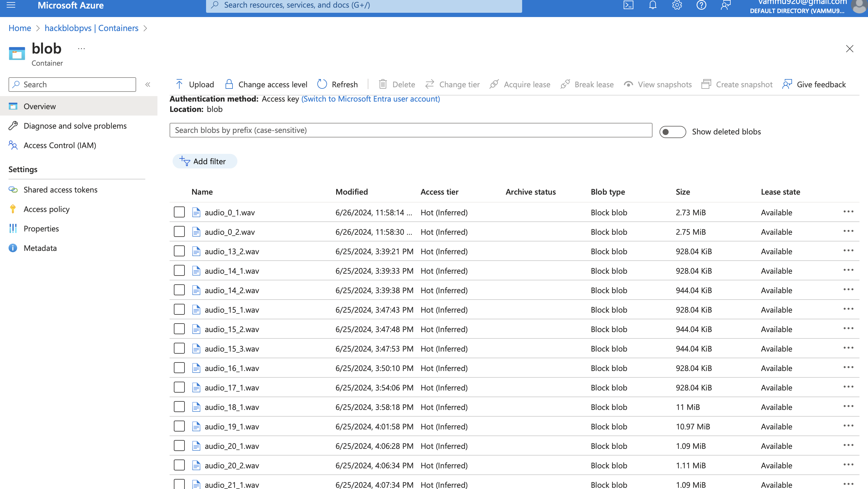Open hackblobpvs Containers breadcrumb link
Viewport: 868px width, 489px height.
click(91, 28)
